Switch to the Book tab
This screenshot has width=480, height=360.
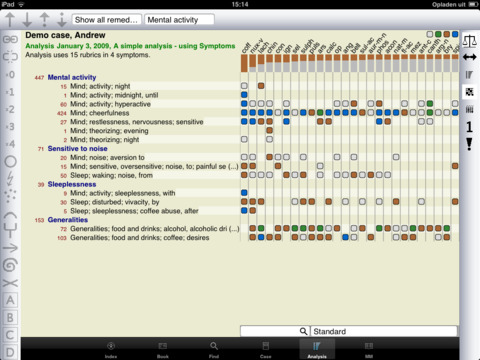pos(163,350)
